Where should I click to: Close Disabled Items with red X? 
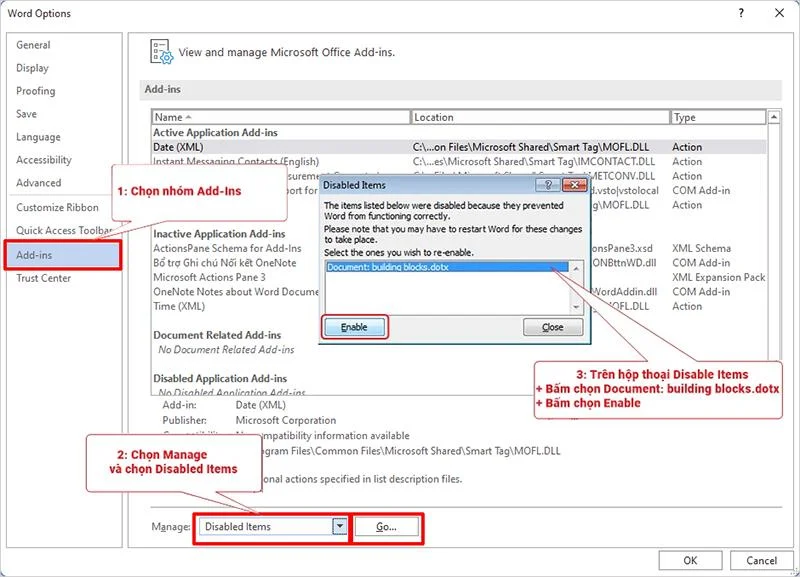click(574, 185)
